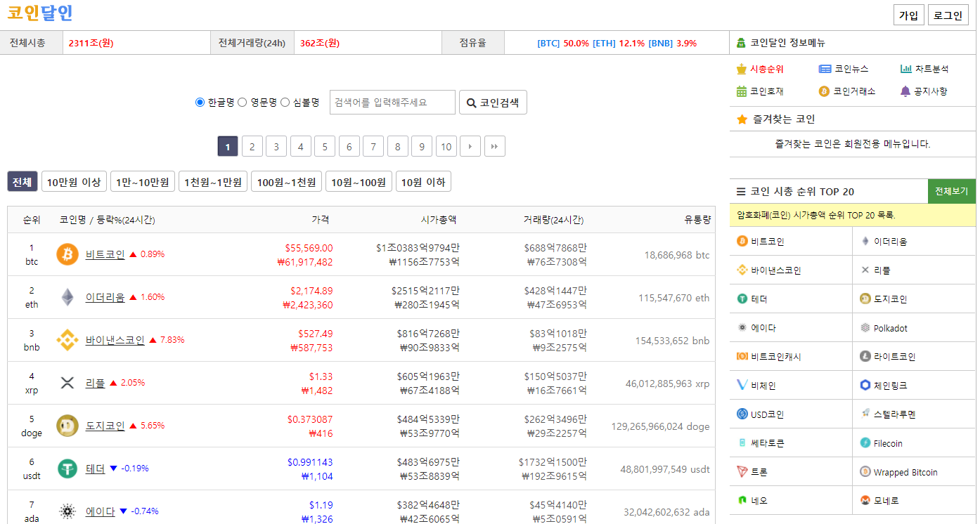Jump to last page with double arrow
This screenshot has width=980, height=524.
click(x=494, y=147)
